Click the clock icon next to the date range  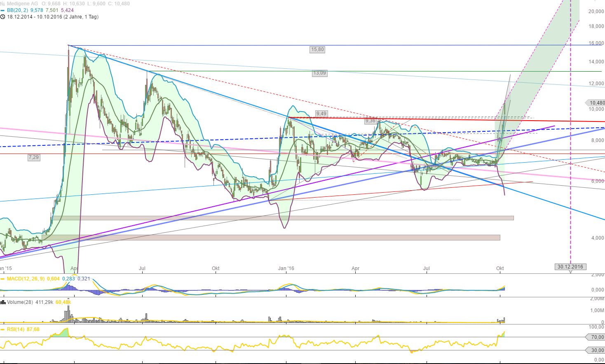(x=3, y=17)
